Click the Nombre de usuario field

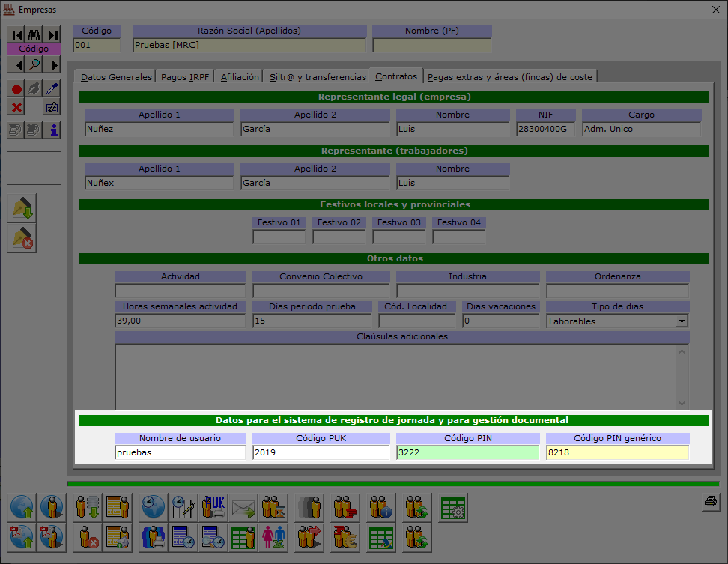pos(180,452)
